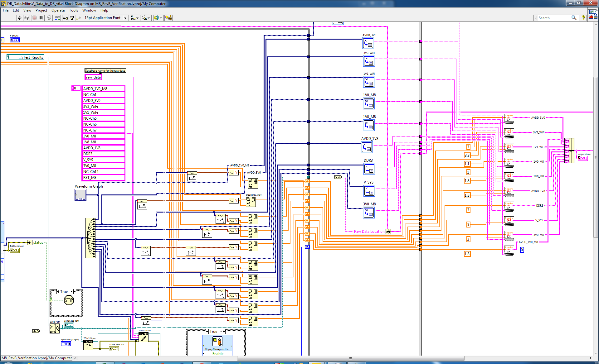This screenshot has height=364, width=599.
Task: Click the AVDD_1V0_M8 array element
Action: coord(104,89)
